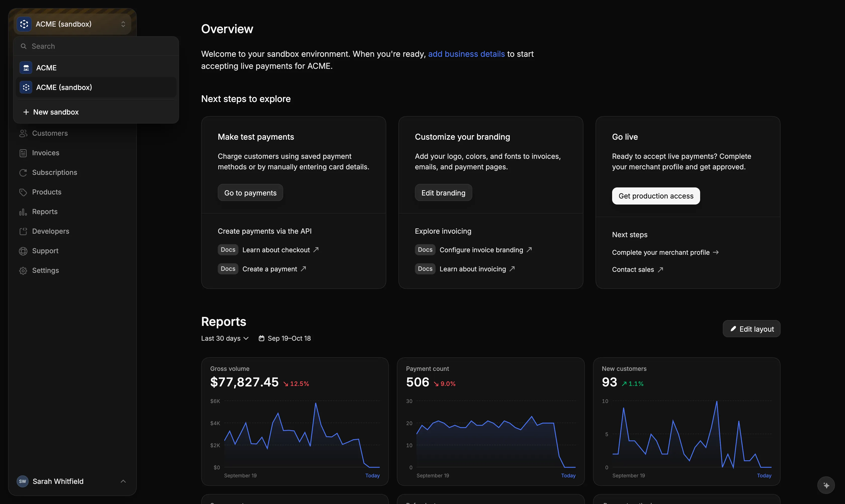
Task: Click the calendar icon next to Sep 19–Oct 18
Action: pos(261,338)
